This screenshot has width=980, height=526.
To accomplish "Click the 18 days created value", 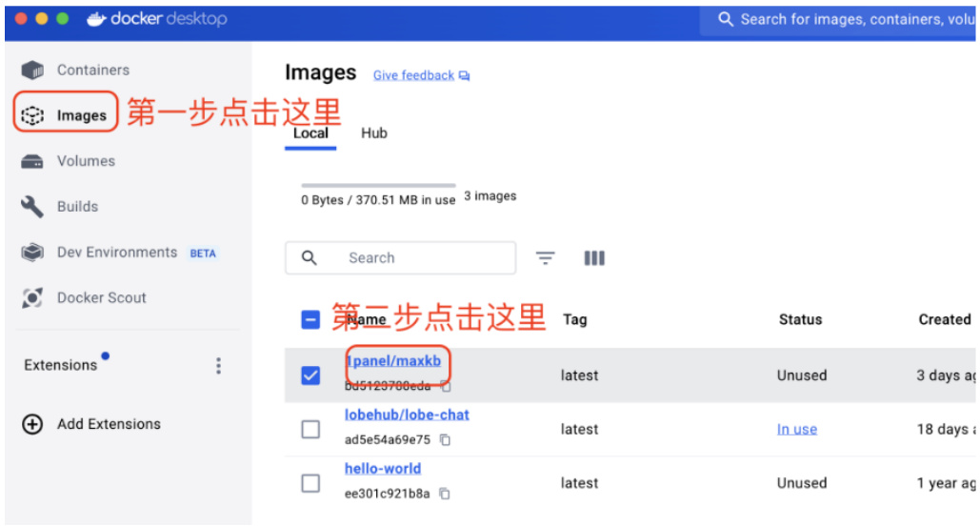I will coord(946,429).
